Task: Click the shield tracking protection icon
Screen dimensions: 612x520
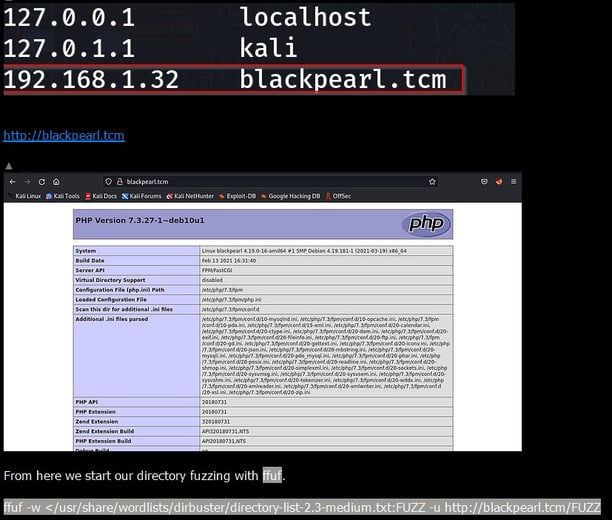Action: [109, 182]
